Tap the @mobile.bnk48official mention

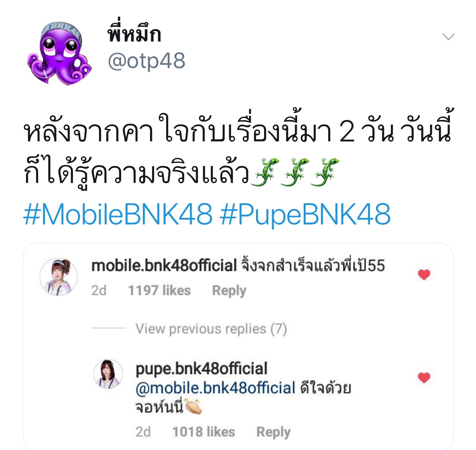215,388
